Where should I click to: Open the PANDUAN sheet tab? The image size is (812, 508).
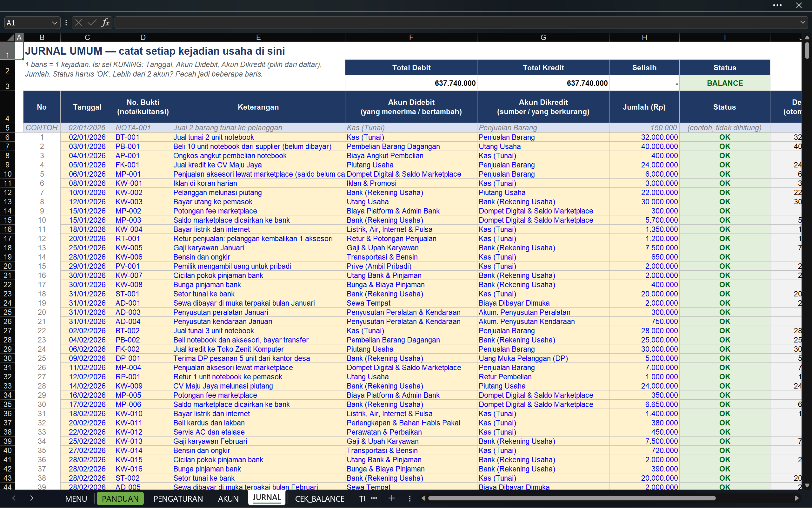(120, 498)
